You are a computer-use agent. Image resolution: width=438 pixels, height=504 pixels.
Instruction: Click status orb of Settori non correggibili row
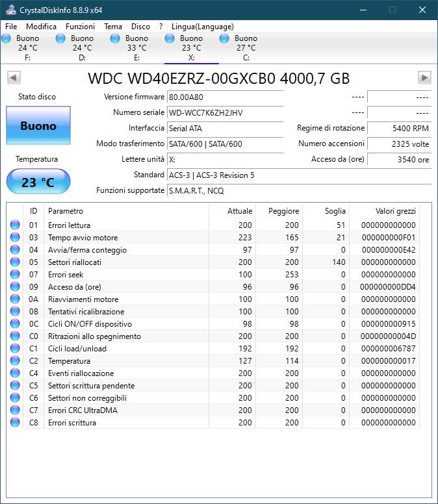coord(15,397)
